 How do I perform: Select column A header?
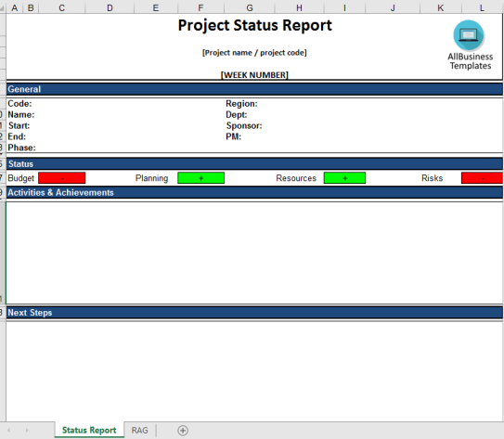pos(15,8)
